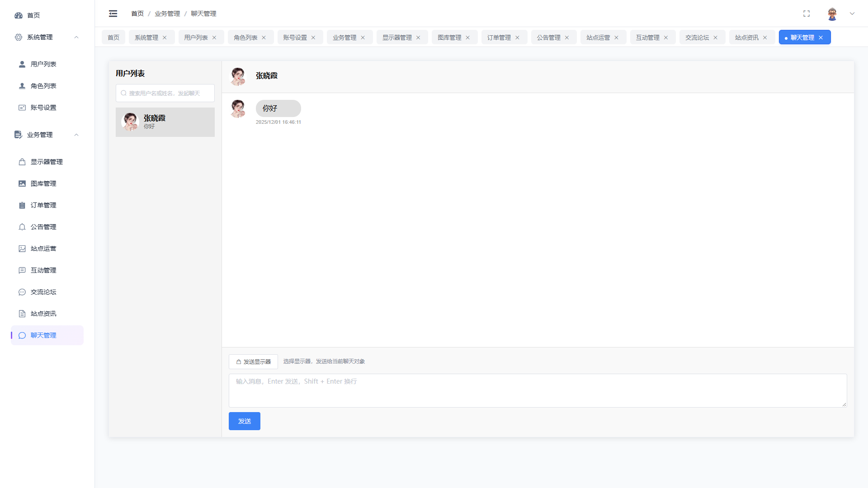
Task: Toggle fullscreen mode icon
Action: coord(807,14)
